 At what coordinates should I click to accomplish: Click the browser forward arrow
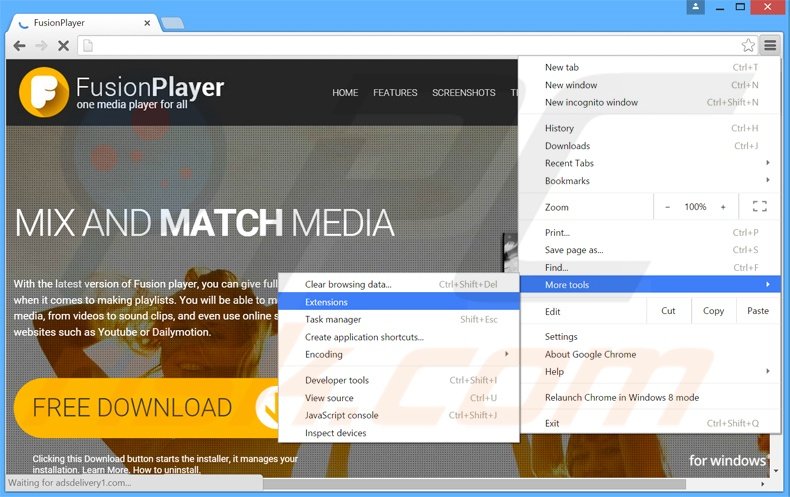[41, 46]
